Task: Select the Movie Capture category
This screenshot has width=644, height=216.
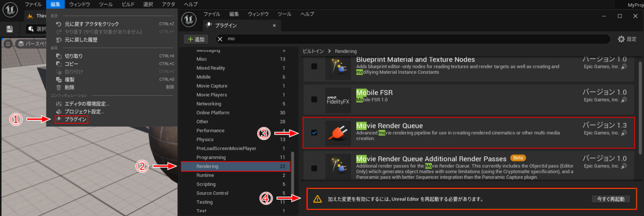Action: tap(212, 86)
